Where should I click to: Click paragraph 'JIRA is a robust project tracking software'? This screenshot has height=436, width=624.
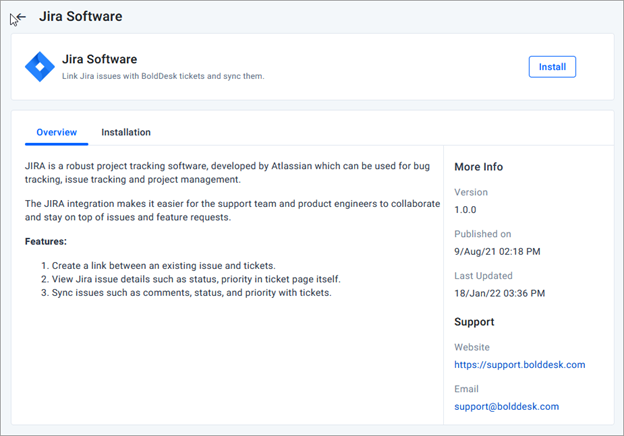click(x=227, y=173)
